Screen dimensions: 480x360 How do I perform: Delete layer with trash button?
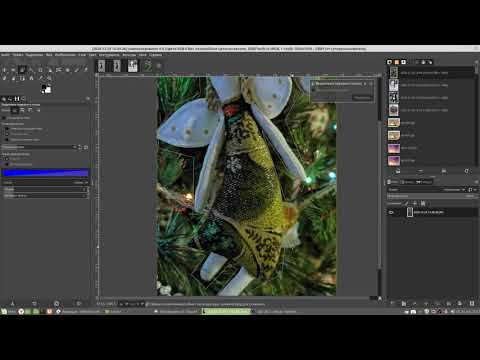pos(472,303)
